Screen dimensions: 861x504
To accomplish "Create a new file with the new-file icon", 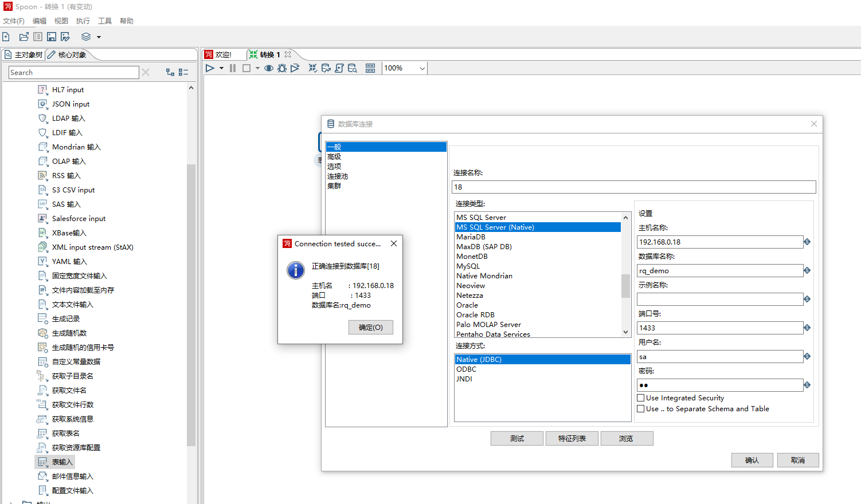I will [6, 37].
